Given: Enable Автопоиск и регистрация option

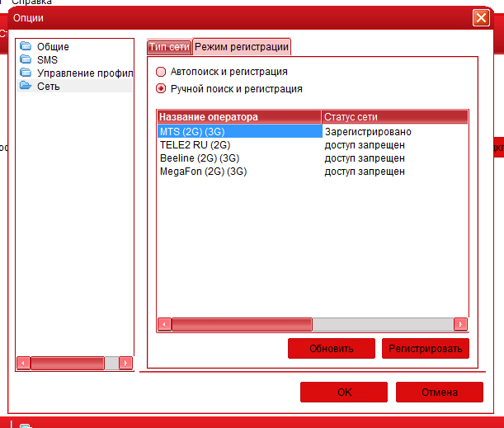Looking at the screenshot, I should pyautogui.click(x=161, y=72).
